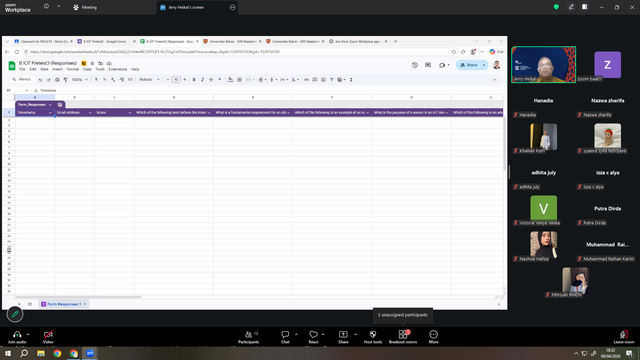The height and width of the screenshot is (360, 640).
Task: Open the fill color picker
Action: (231, 80)
